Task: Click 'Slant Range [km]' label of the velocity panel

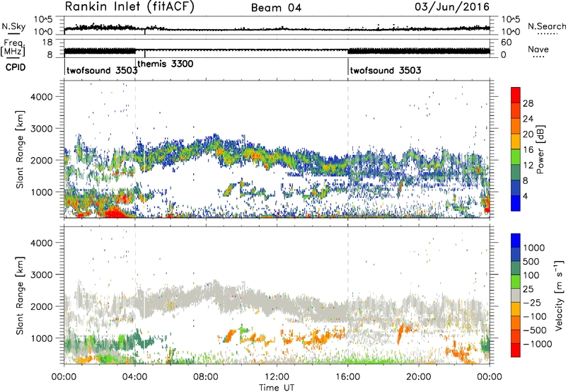Action: tap(20, 296)
